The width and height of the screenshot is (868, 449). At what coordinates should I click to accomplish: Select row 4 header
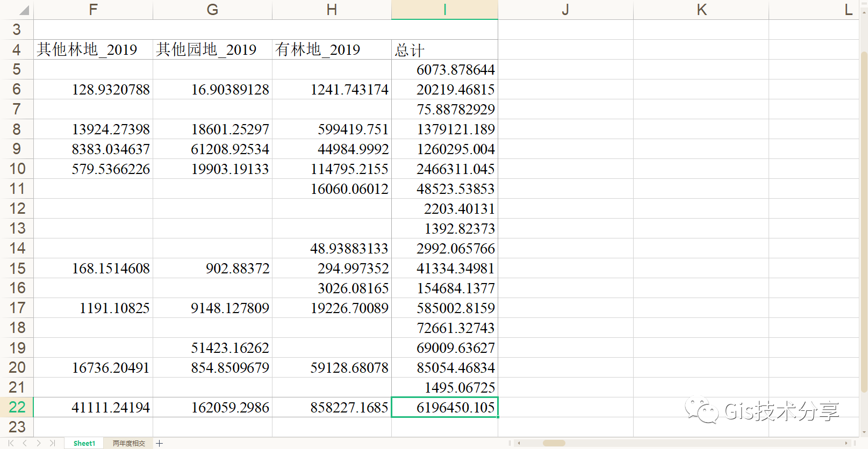click(x=17, y=49)
